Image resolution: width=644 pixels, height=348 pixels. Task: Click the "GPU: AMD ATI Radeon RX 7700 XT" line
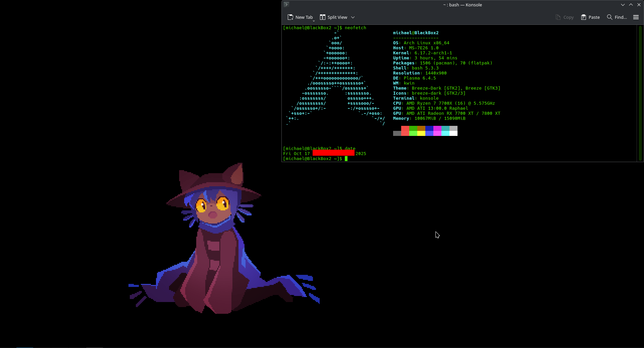tap(447, 113)
